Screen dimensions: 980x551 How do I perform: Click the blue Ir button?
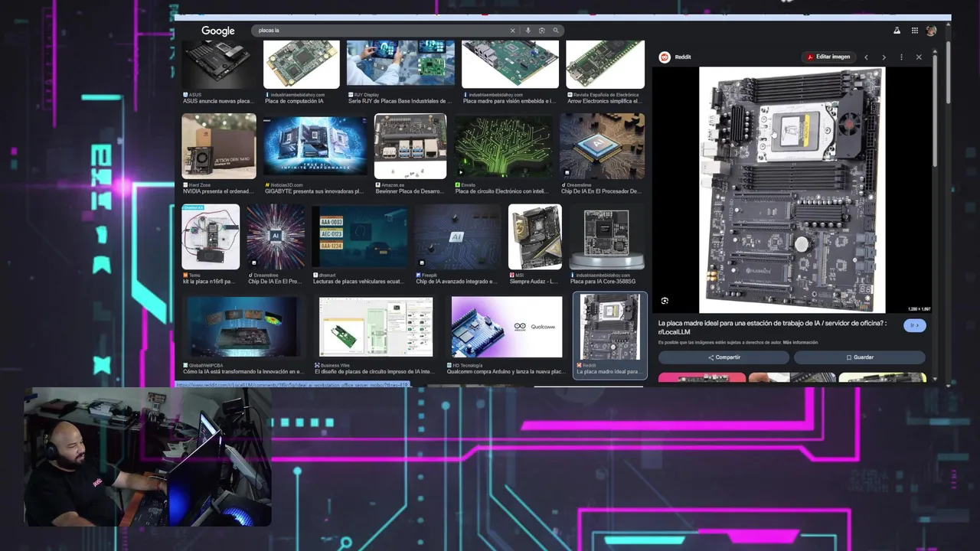point(914,325)
